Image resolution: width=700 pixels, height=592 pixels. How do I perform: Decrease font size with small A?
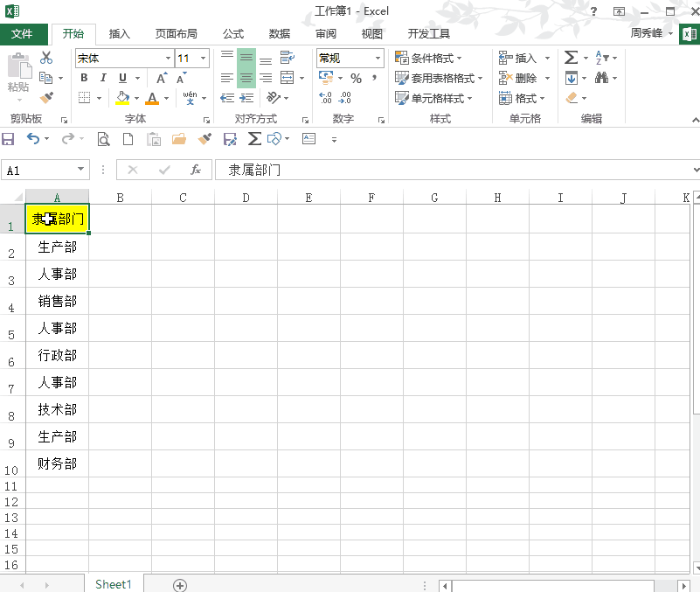(x=181, y=78)
